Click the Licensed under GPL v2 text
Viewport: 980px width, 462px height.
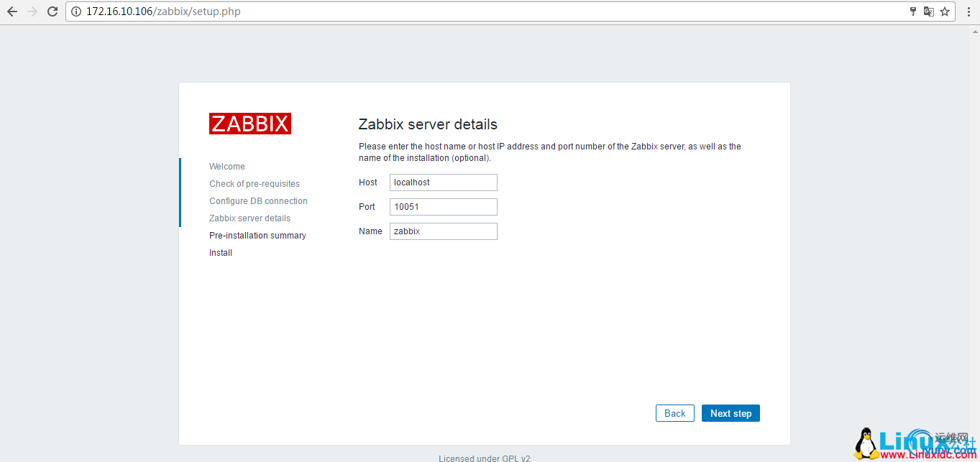[485, 458]
